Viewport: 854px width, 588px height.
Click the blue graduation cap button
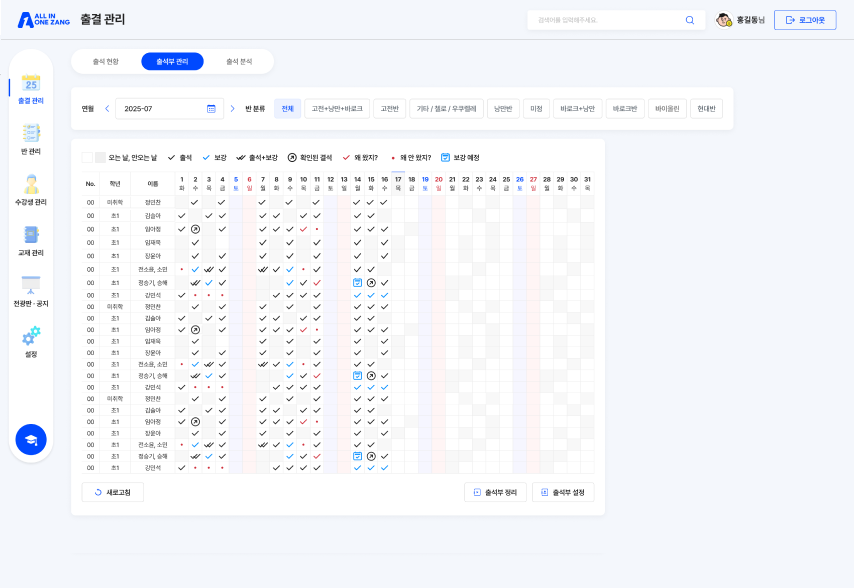pos(31,439)
